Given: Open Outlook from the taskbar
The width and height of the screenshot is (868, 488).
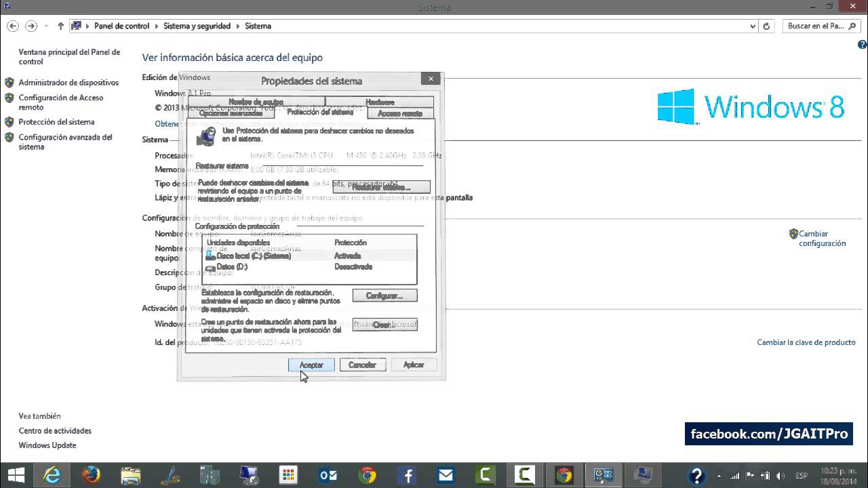Looking at the screenshot, I should point(328,475).
